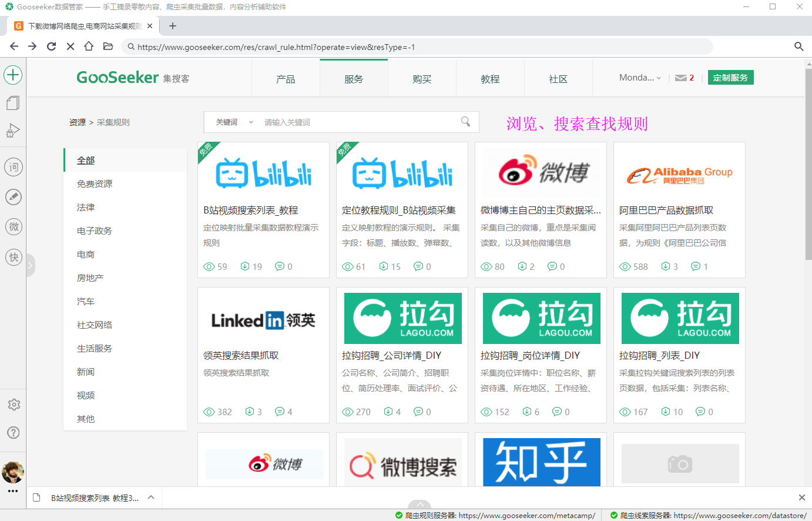The image size is (812, 521).
Task: Open the folder icon in toolbar
Action: (108, 46)
